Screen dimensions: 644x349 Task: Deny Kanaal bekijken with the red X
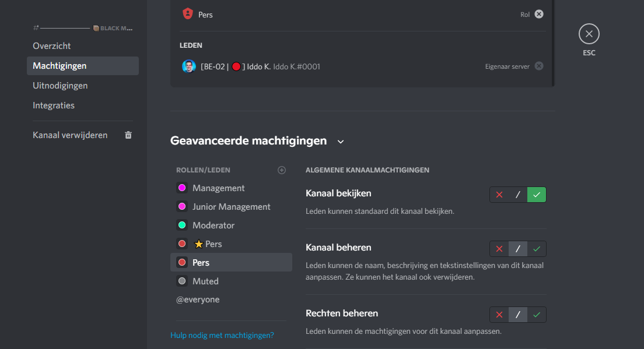[x=499, y=195]
